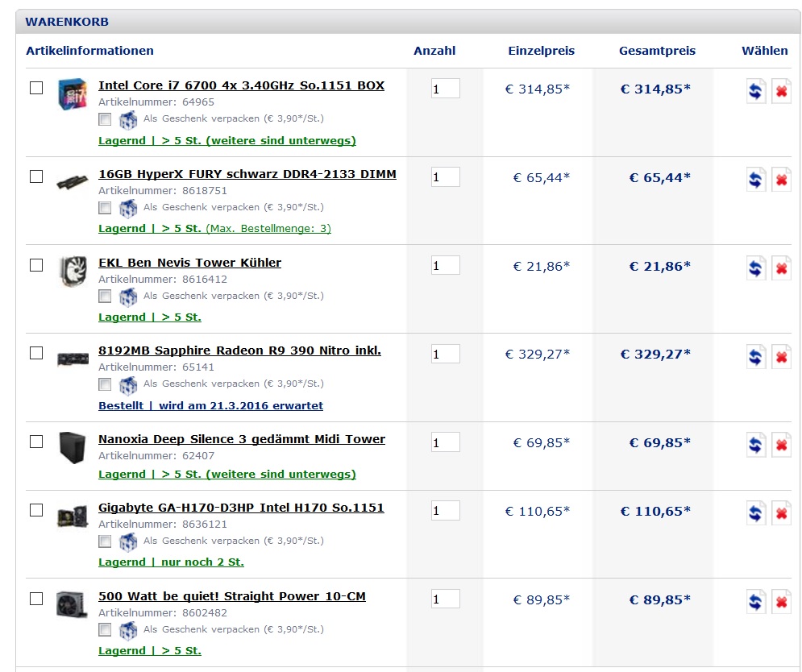Select the be quiet! Straight Power checkbox
Viewport: 802px width, 672px height.
(36, 599)
